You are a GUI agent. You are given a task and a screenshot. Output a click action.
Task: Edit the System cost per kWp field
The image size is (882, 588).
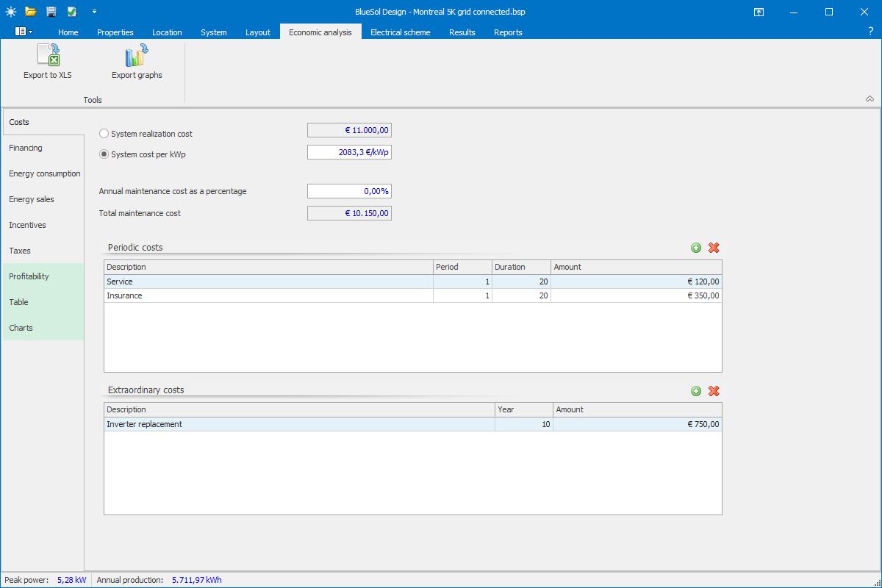[349, 152]
